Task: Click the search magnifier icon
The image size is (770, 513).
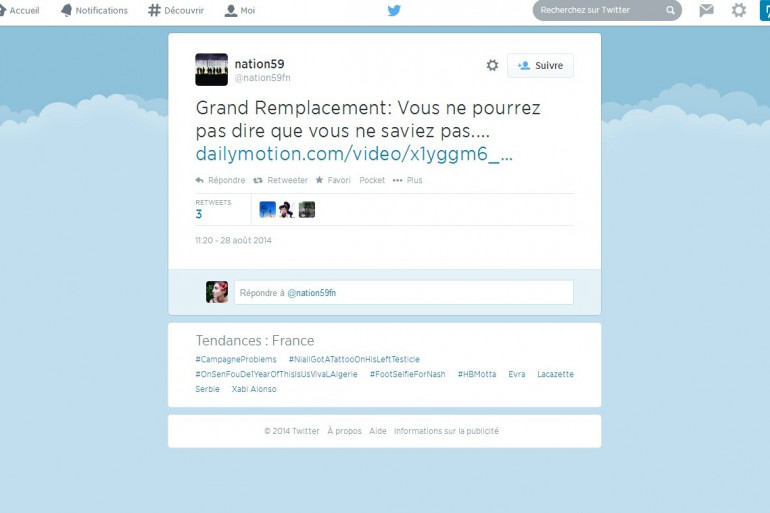Action: 670,10
